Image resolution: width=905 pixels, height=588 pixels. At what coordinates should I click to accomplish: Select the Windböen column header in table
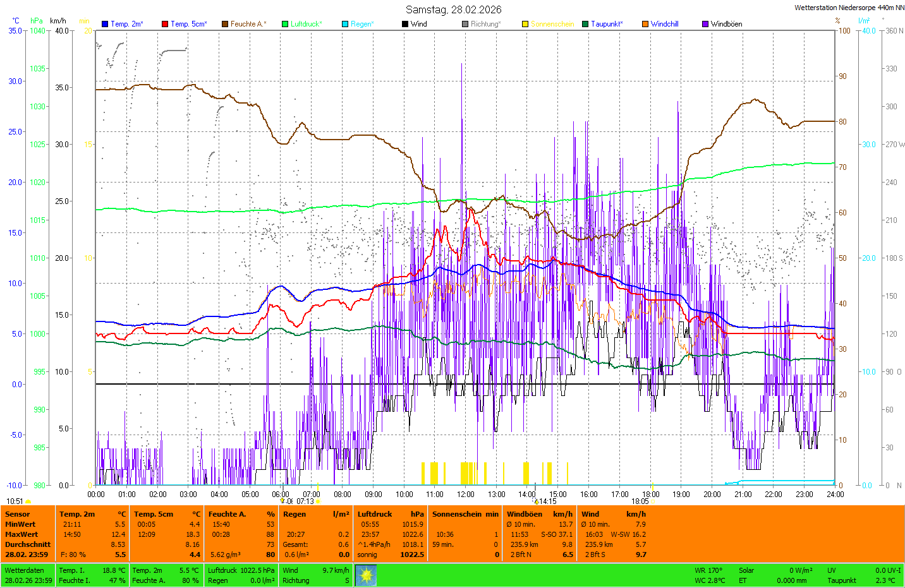coord(524,514)
